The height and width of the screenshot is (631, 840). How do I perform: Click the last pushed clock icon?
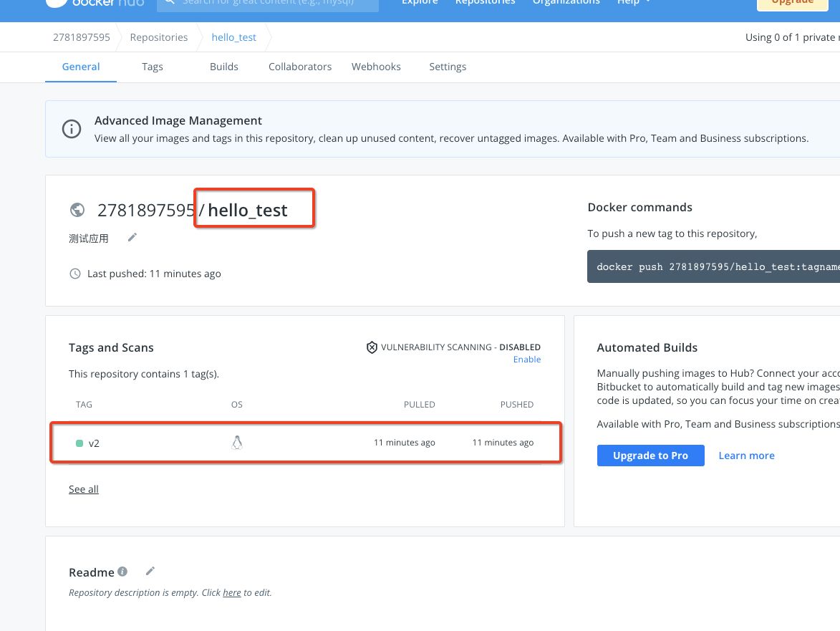75,273
